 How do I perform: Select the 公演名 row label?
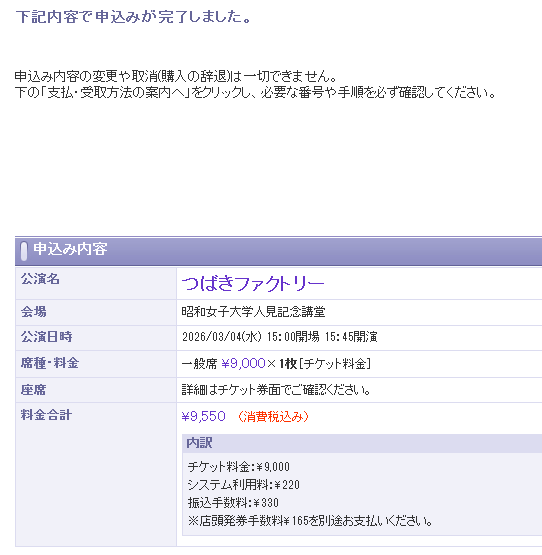point(40,279)
